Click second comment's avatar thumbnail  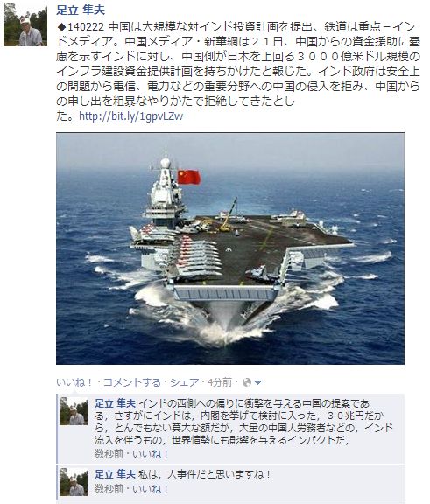[74, 482]
